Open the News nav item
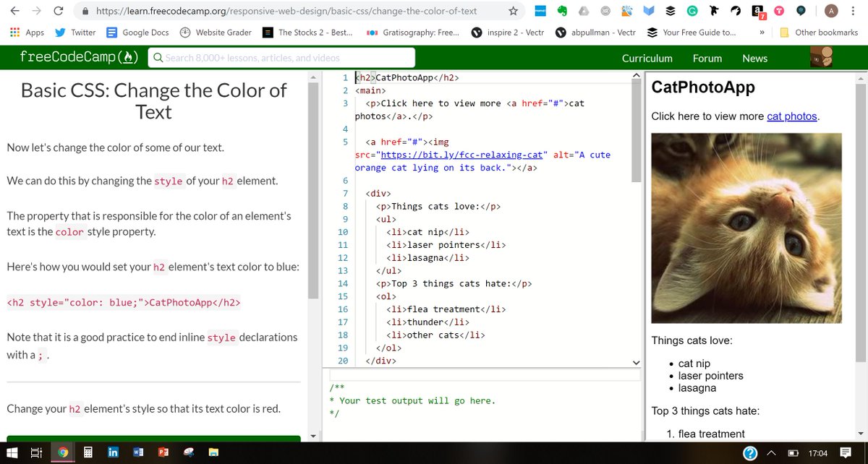Viewport: 868px width, 464px height. (755, 59)
